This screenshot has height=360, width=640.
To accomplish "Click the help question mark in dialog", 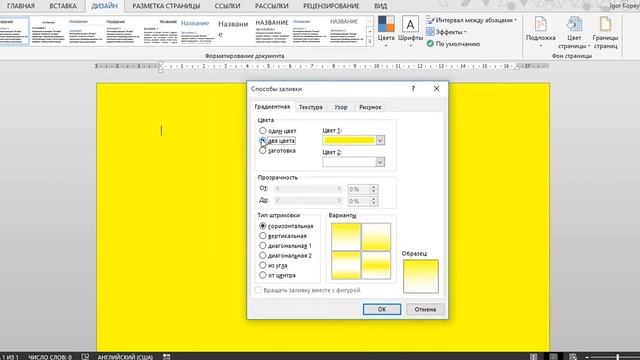I will click(x=413, y=89).
